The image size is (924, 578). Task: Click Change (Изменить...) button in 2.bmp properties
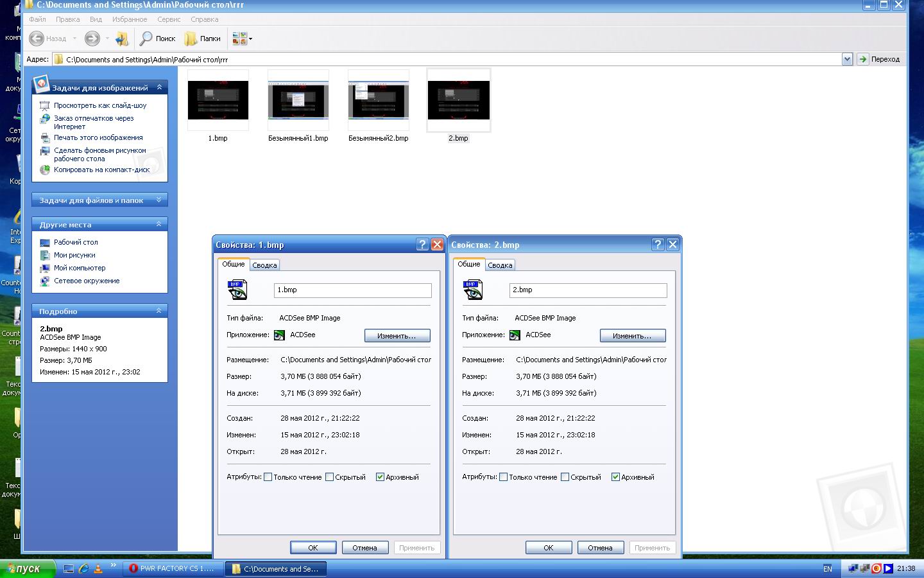[x=632, y=336]
